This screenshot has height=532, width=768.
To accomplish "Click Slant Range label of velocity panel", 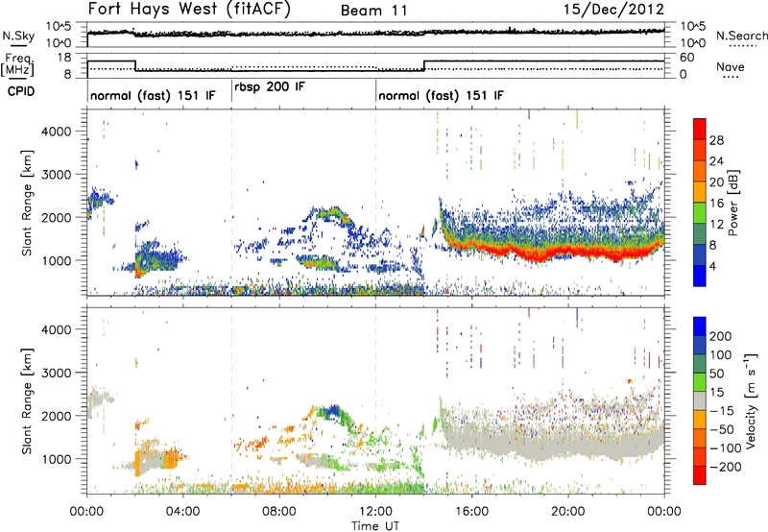I will click(27, 400).
